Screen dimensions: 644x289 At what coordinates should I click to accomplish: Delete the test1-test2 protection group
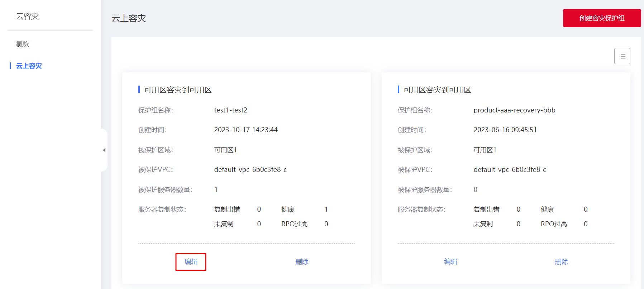pyautogui.click(x=302, y=262)
